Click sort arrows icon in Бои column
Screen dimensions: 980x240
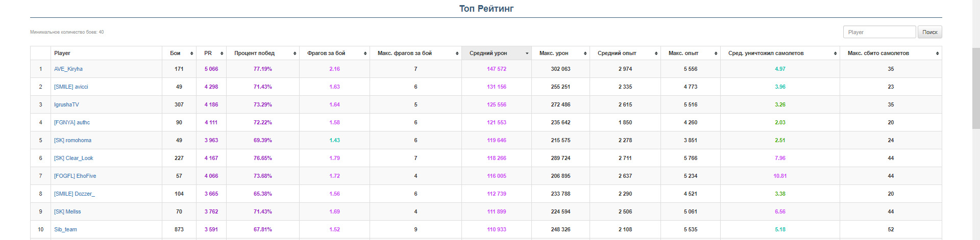192,54
